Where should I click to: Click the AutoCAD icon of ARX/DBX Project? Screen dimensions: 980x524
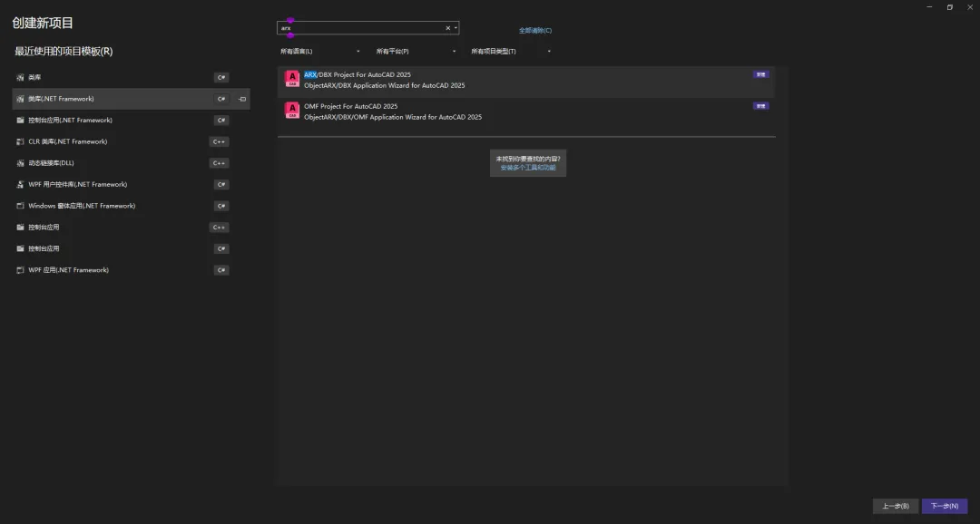pyautogui.click(x=292, y=79)
